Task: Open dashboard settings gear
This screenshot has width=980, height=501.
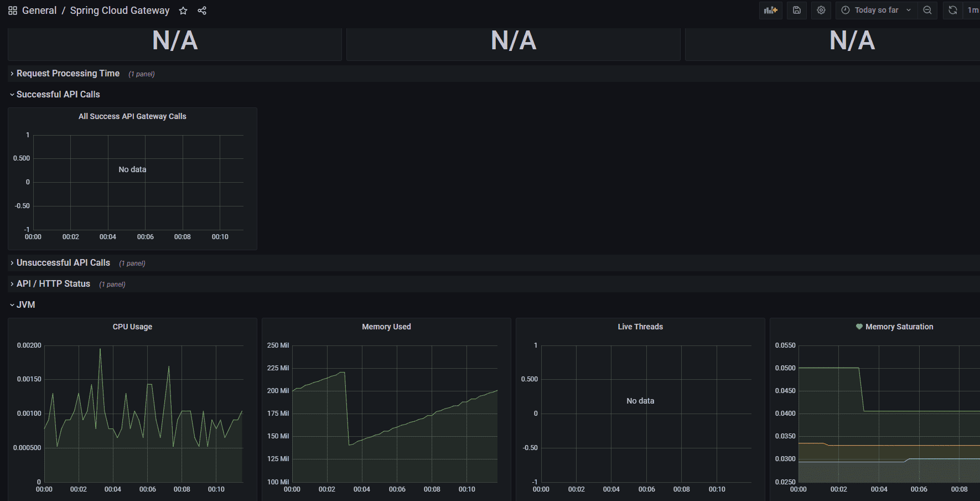Action: click(x=821, y=10)
